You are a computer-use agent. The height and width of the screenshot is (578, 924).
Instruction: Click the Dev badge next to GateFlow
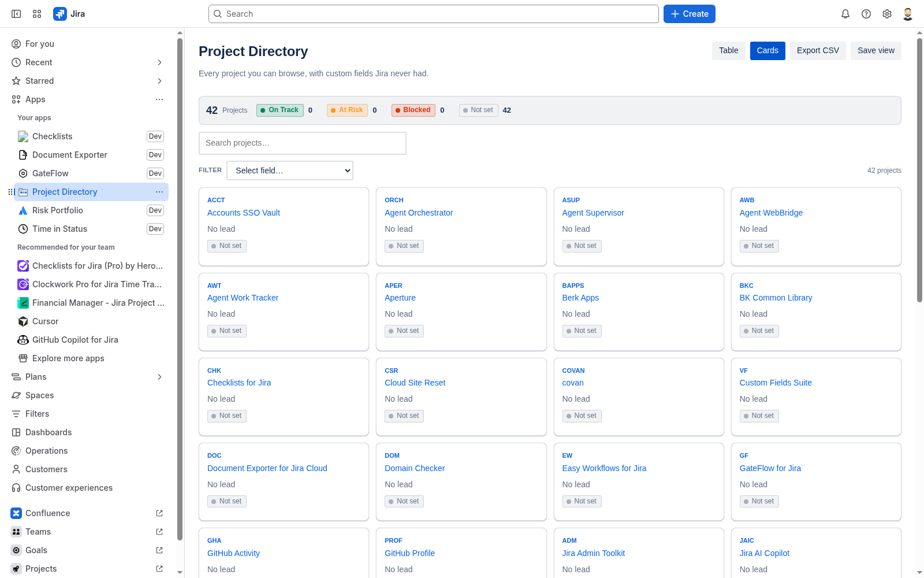[x=155, y=173]
